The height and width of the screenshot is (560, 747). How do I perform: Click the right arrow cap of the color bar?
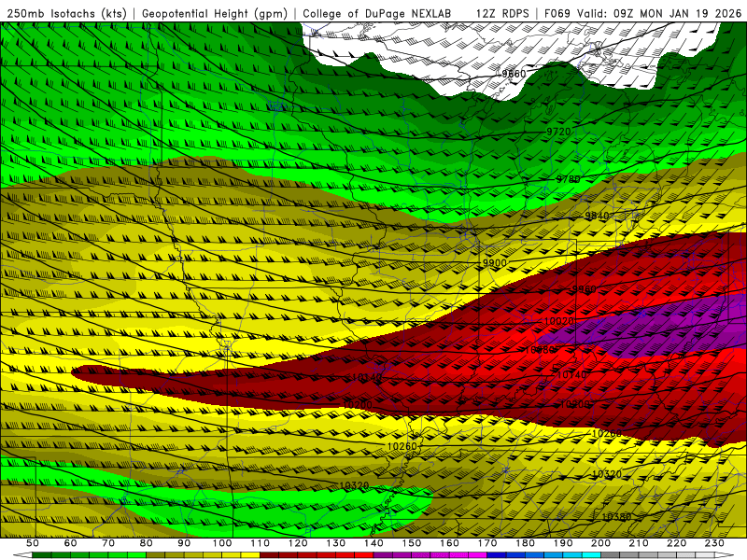(x=724, y=555)
